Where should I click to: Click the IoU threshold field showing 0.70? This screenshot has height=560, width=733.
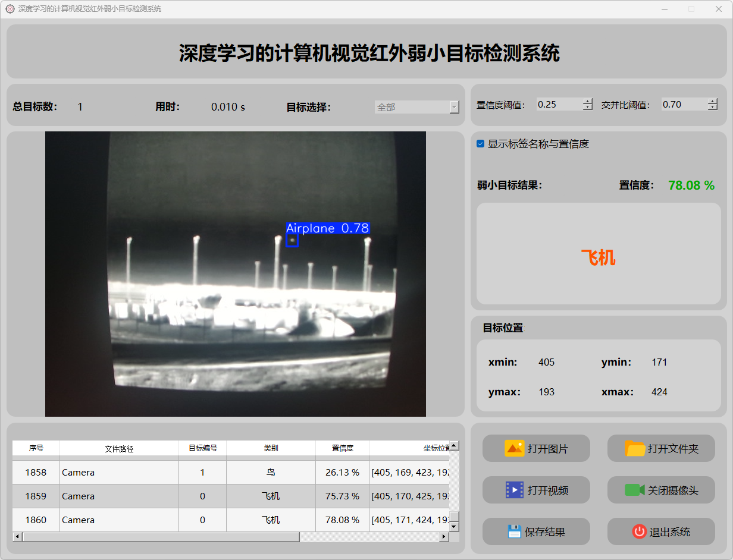point(683,104)
